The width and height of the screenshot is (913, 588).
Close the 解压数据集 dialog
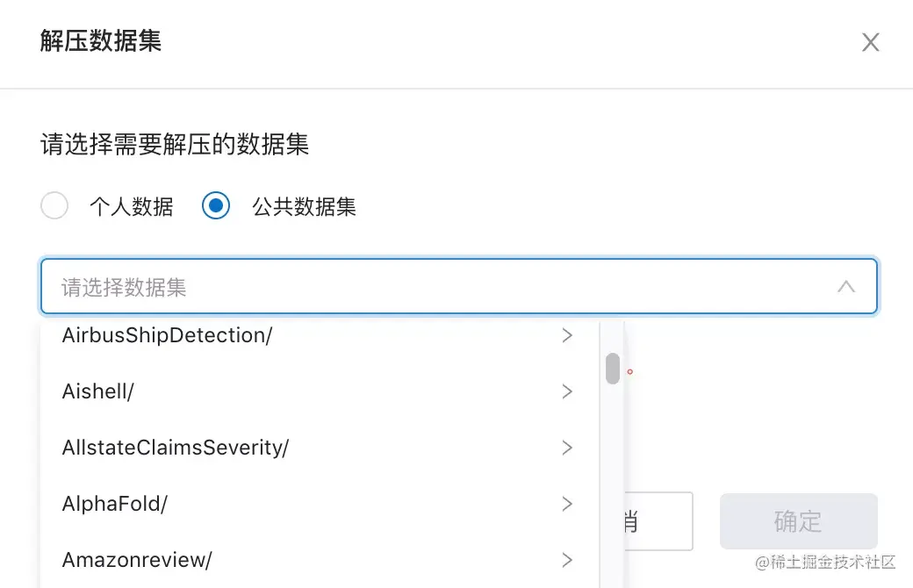click(870, 41)
